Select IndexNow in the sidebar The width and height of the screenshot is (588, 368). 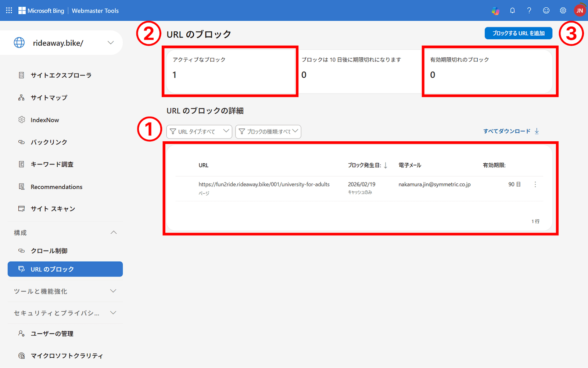click(x=45, y=120)
